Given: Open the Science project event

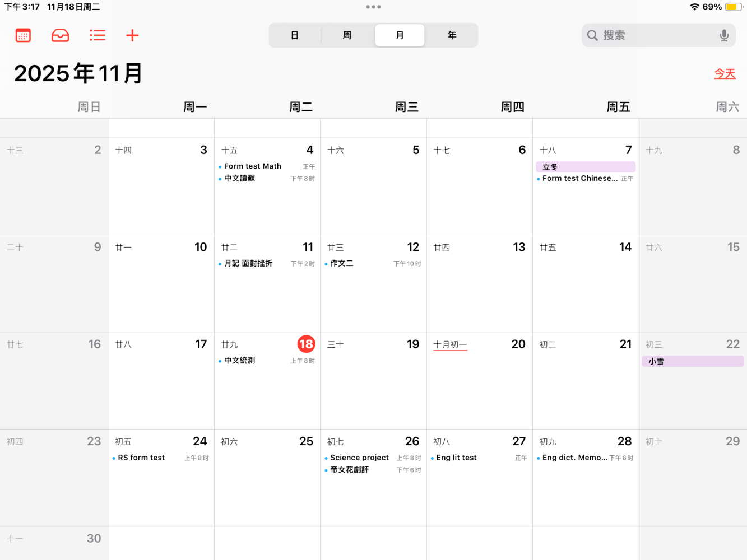Looking at the screenshot, I should pyautogui.click(x=373, y=458).
